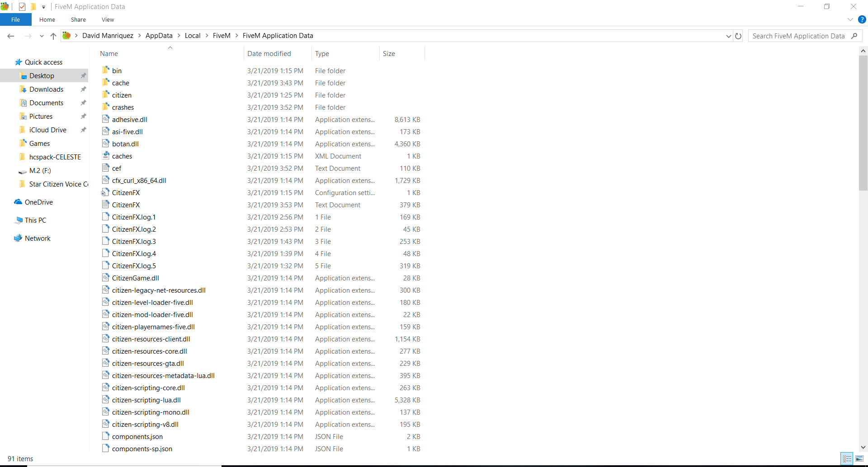
Task: Click the scrollbar up arrow
Action: [863, 51]
